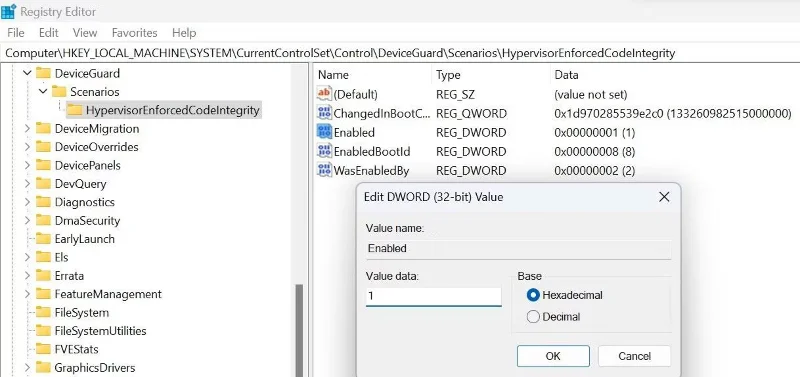Viewport: 800px width, 377px height.
Task: Confirm the DWORD edit with OK
Action: coord(553,356)
